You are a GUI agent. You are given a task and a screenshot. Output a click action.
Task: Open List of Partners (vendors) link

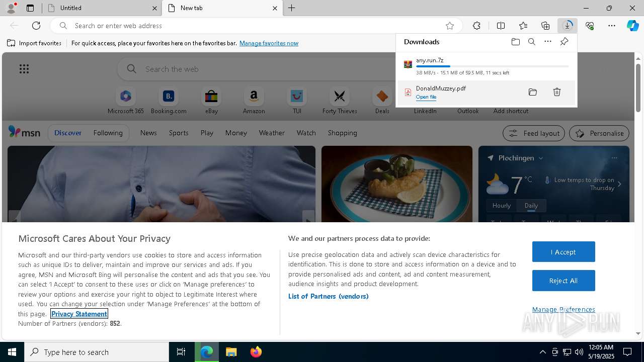[329, 296]
